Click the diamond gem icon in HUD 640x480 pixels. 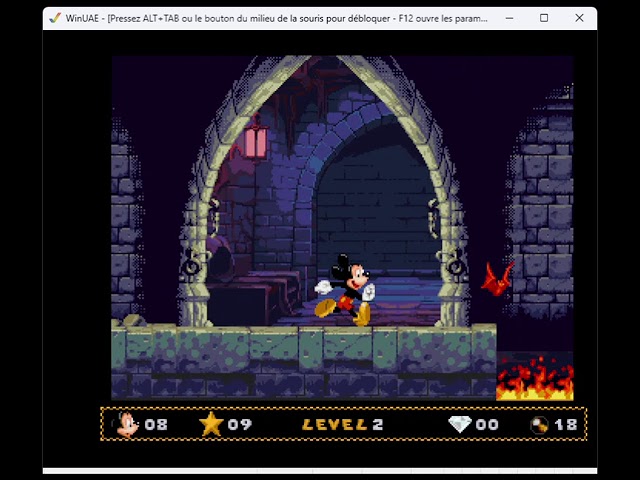click(460, 424)
